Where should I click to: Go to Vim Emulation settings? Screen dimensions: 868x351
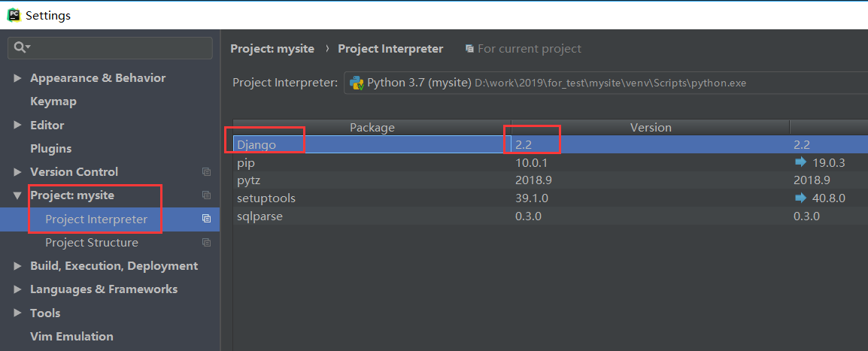[x=71, y=337]
